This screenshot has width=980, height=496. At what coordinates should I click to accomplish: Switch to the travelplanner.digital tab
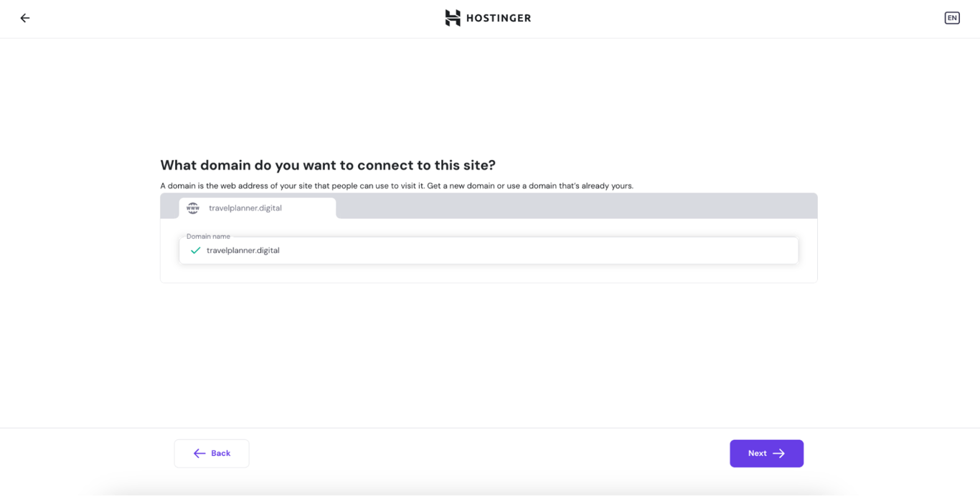244,208
